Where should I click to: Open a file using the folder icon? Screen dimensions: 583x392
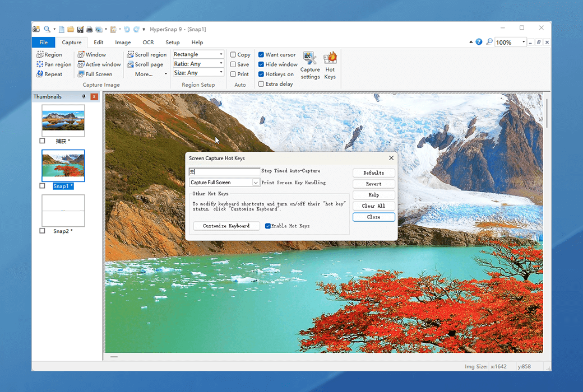(71, 29)
